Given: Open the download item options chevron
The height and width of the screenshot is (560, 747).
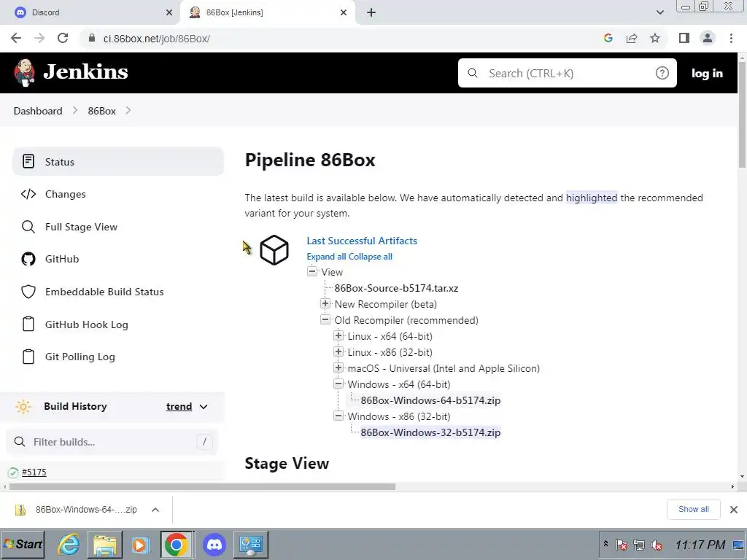Looking at the screenshot, I should (x=155, y=510).
